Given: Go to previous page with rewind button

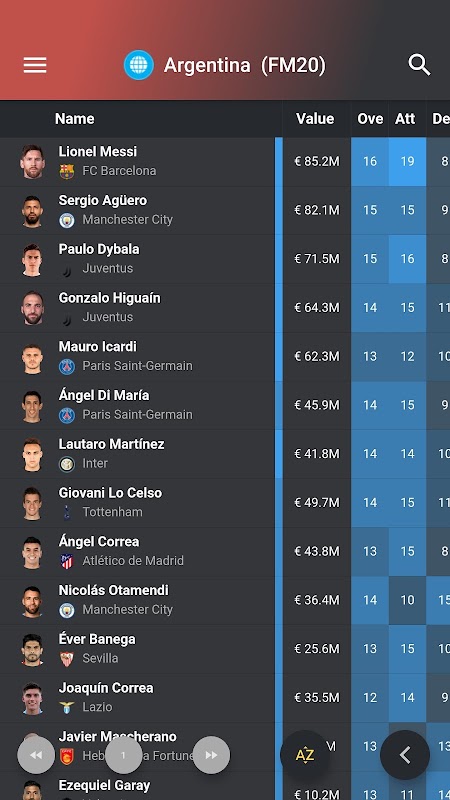Looking at the screenshot, I should 36,755.
